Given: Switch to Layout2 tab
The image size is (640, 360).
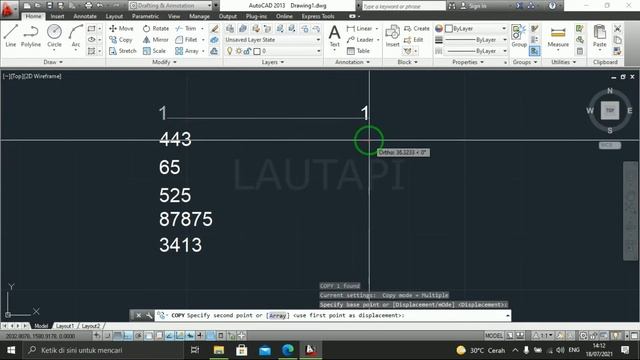Looking at the screenshot, I should click(x=91, y=326).
